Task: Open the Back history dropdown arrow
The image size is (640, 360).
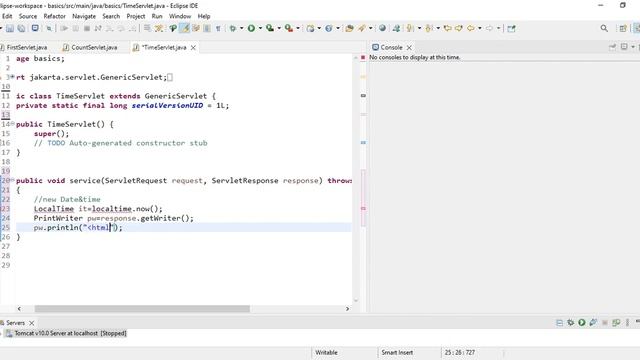Action: (480, 28)
